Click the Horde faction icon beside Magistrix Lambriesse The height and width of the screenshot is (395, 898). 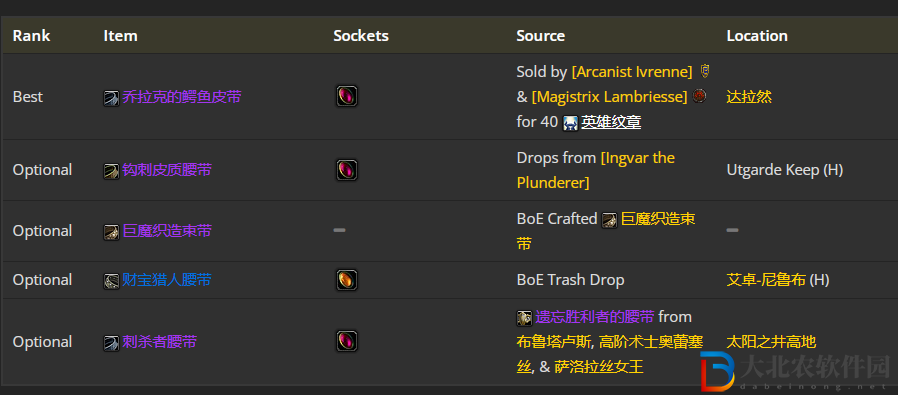[x=699, y=96]
